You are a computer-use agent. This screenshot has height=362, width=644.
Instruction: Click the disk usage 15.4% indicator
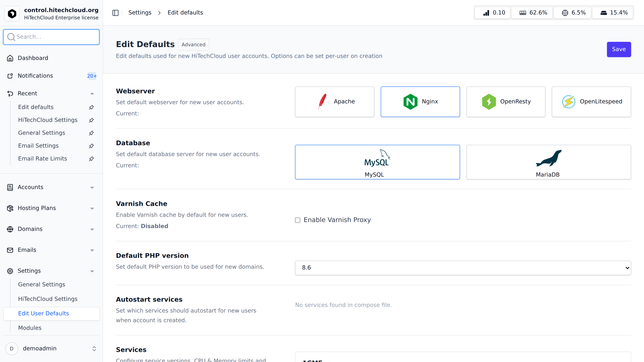click(x=612, y=13)
